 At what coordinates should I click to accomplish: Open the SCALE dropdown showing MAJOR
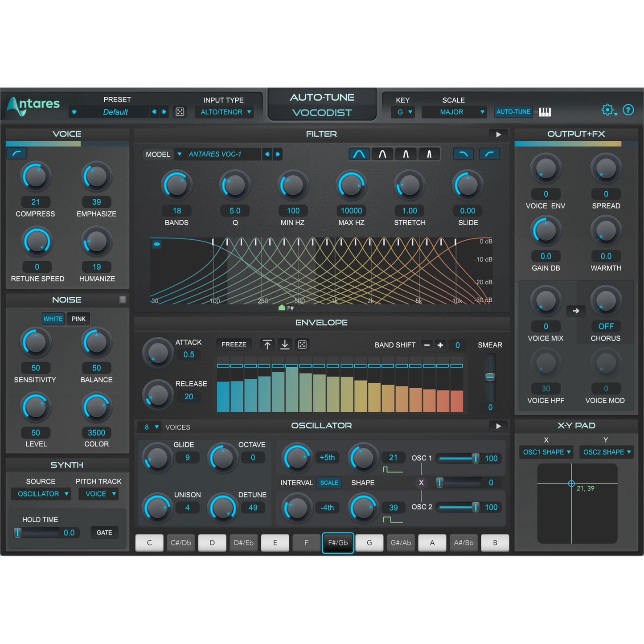(x=454, y=112)
